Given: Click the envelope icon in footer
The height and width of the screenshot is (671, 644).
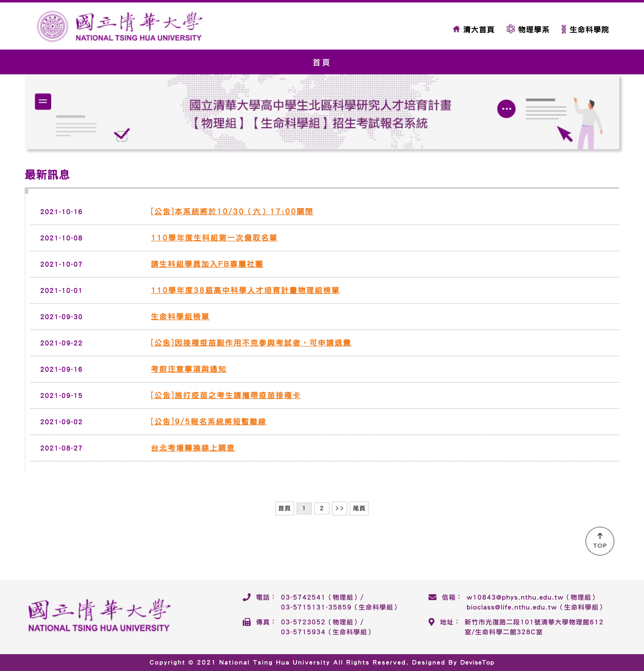Looking at the screenshot, I should [432, 597].
